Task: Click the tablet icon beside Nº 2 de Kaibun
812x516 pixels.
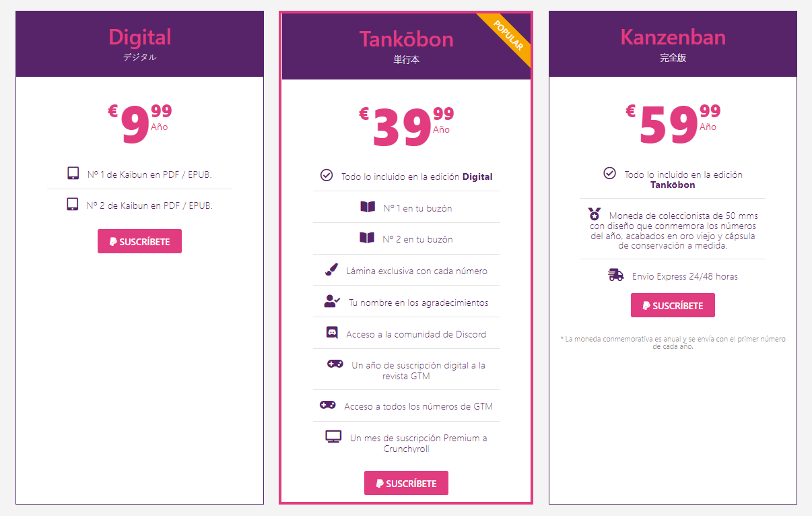Action: click(73, 204)
